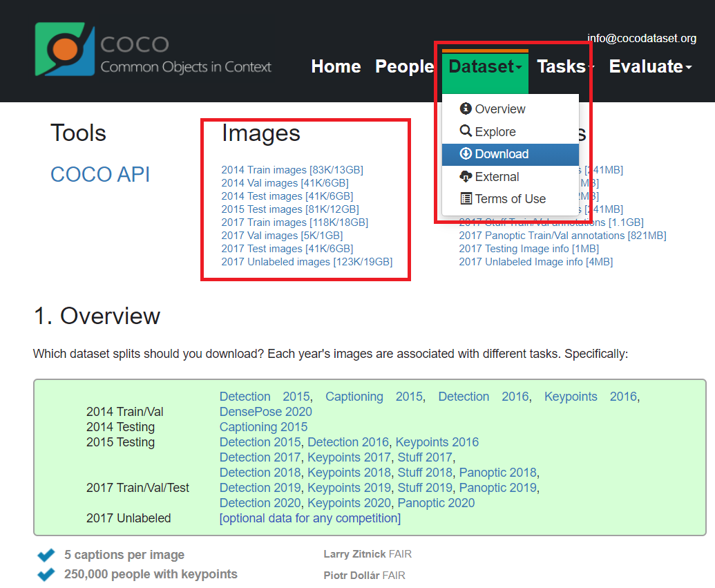Download 2017 Train images [118K/18GB]

[x=294, y=222]
